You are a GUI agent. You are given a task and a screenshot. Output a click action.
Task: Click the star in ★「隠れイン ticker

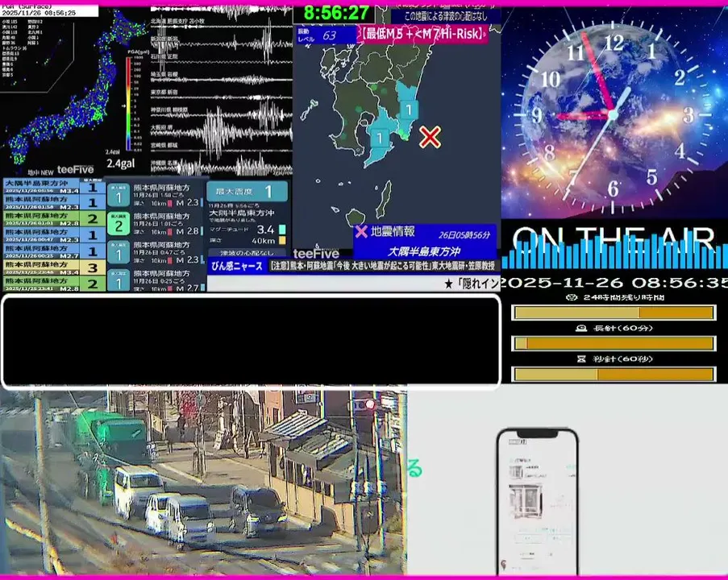[x=448, y=284]
